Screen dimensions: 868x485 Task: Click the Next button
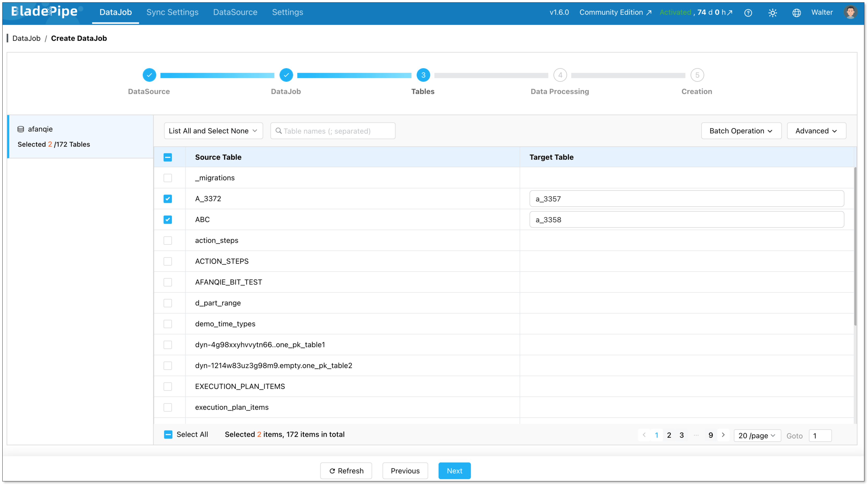click(x=454, y=470)
